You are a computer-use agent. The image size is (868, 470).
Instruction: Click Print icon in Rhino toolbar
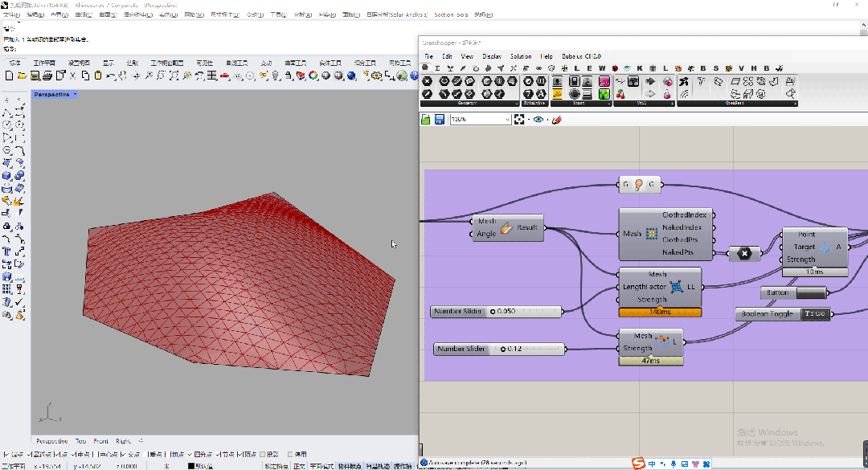tap(47, 76)
